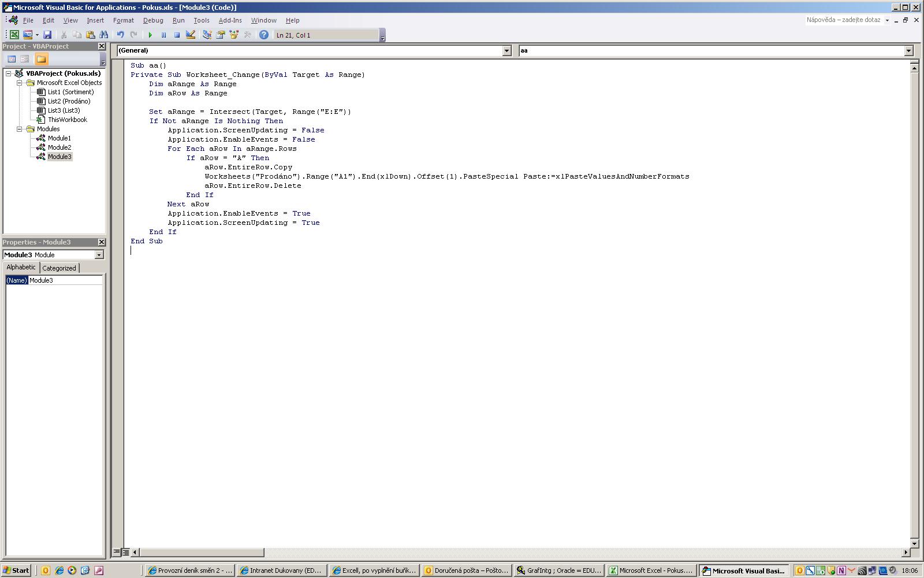Screen dimensions: 924x578
Task: Open the Run menu
Action: pyautogui.click(x=178, y=20)
